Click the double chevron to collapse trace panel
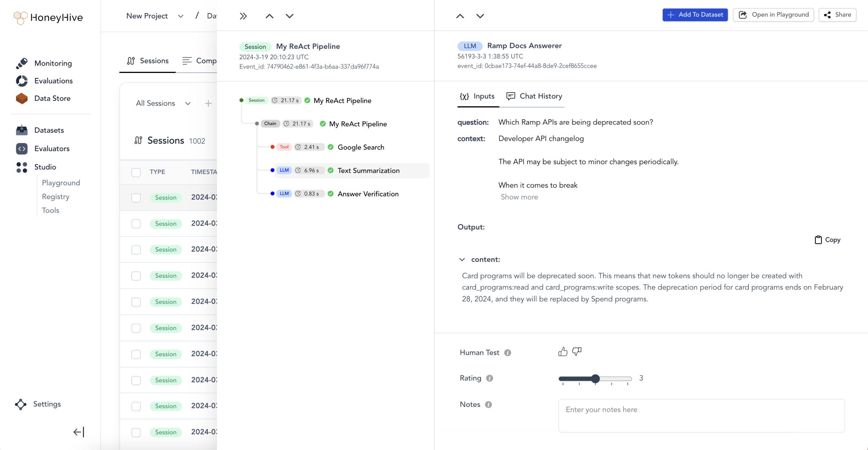The width and height of the screenshot is (868, 450). tap(243, 16)
